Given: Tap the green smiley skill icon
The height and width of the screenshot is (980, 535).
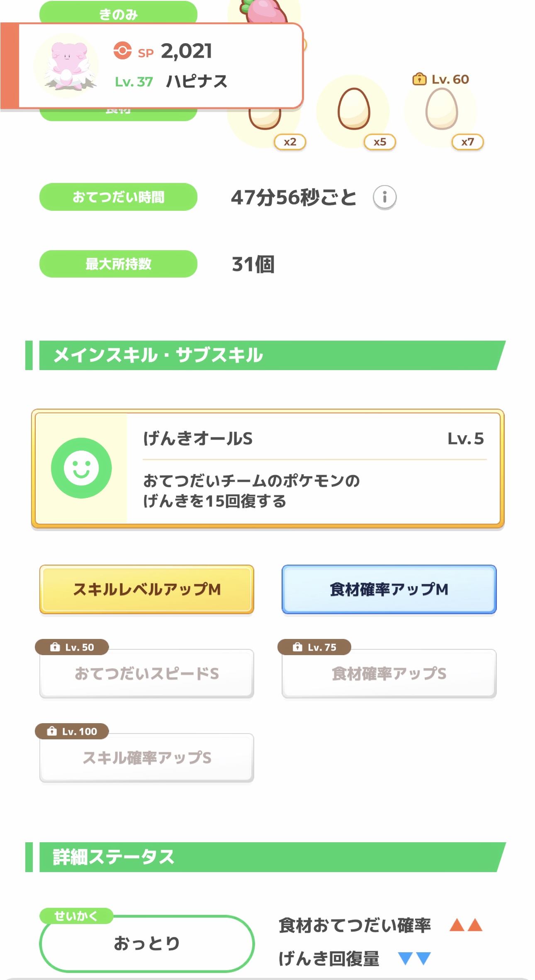Looking at the screenshot, I should click(x=81, y=468).
